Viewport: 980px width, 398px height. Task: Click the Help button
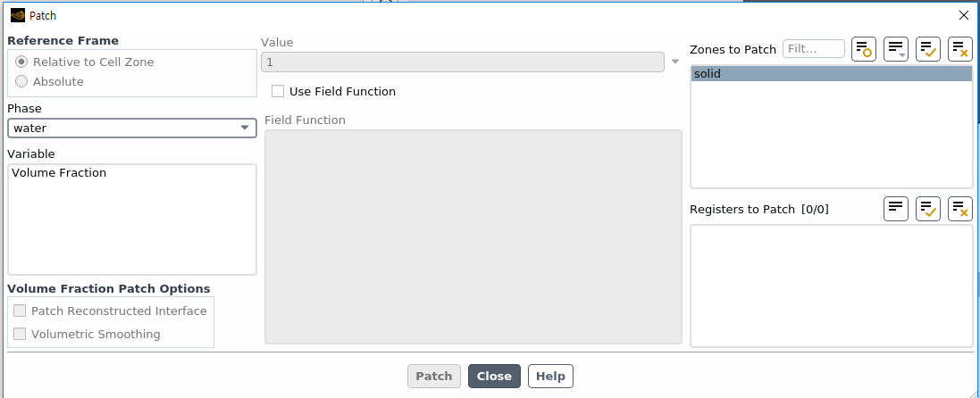pos(550,376)
